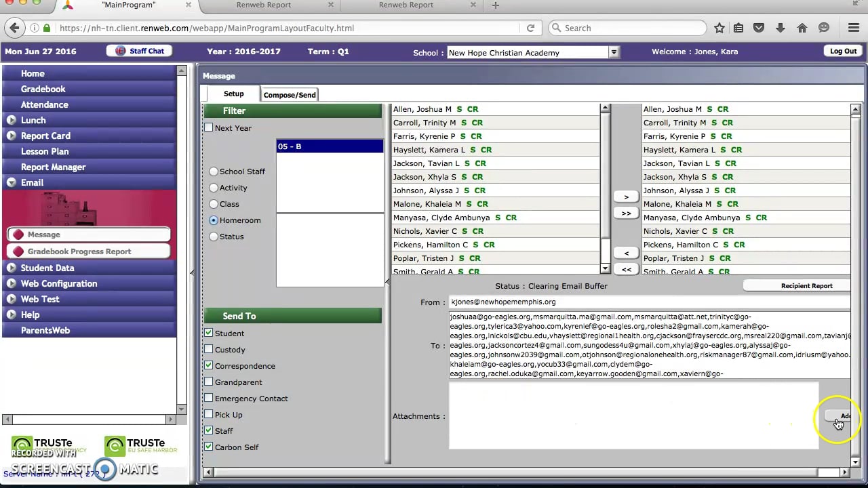Go to the browser home icon
The height and width of the screenshot is (488, 868).
pos(802,28)
